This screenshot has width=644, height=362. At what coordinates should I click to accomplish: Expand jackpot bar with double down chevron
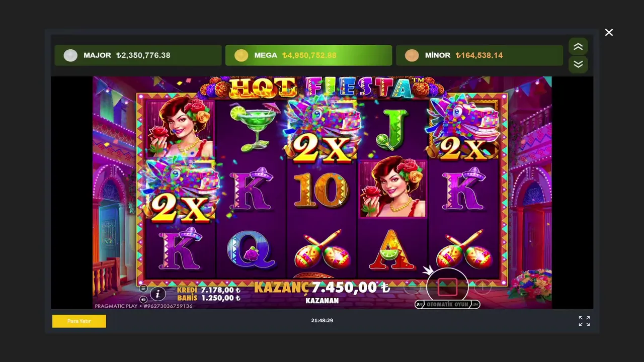point(578,64)
